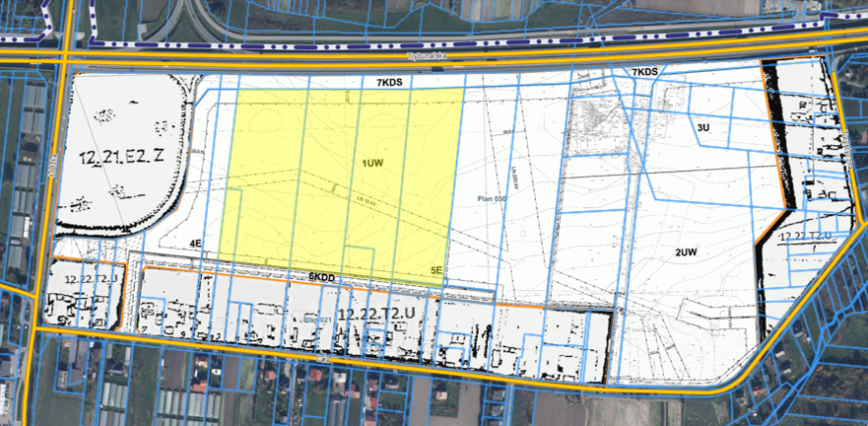Click the 2UW zone label
868x426 pixels.
click(x=686, y=251)
